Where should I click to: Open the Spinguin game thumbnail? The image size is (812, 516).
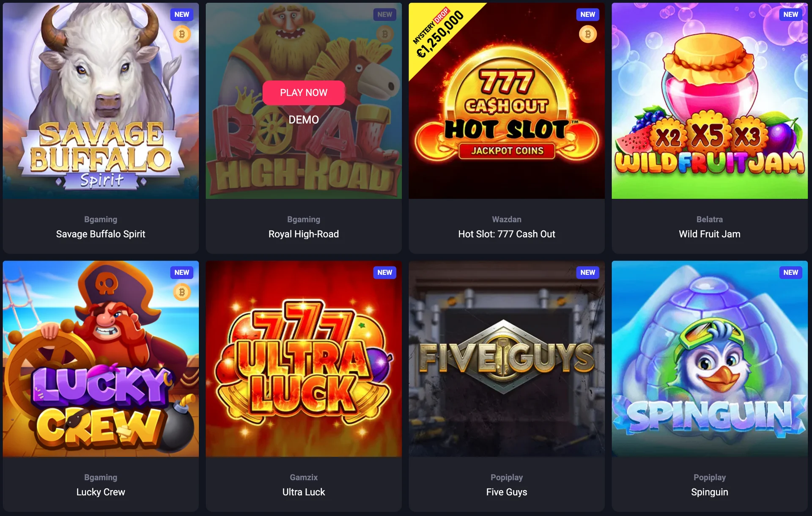click(x=710, y=359)
